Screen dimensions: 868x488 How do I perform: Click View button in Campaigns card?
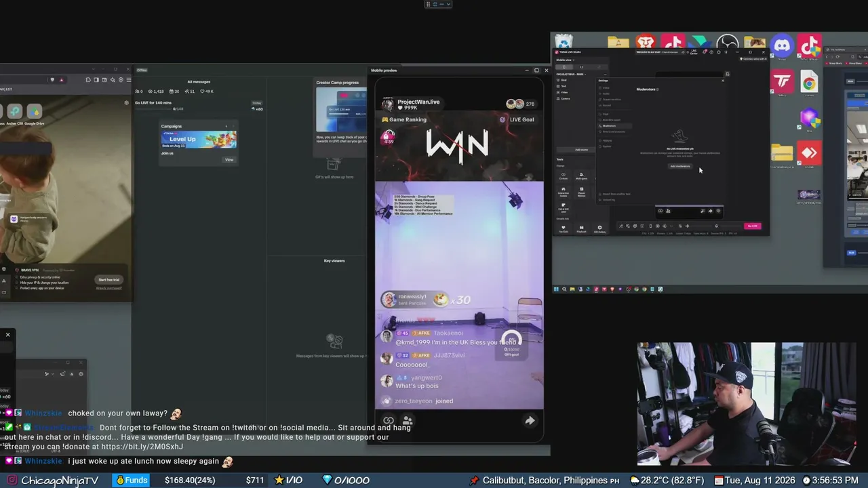pos(229,160)
